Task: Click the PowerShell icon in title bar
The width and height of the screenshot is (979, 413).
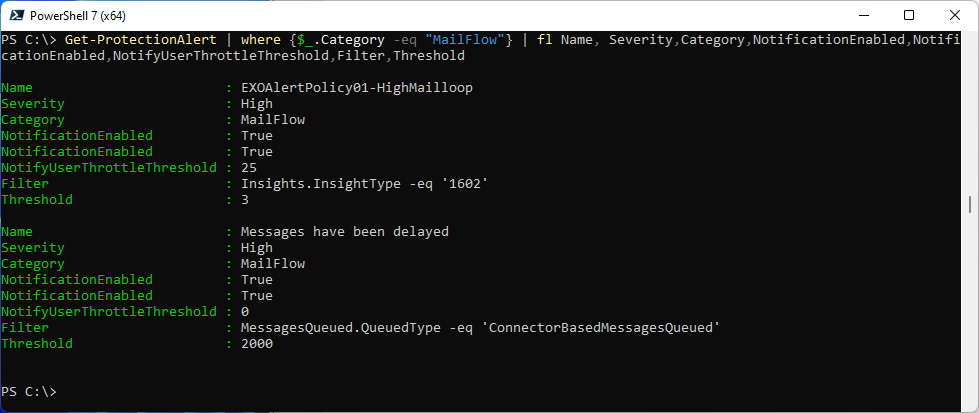Action: [15, 15]
